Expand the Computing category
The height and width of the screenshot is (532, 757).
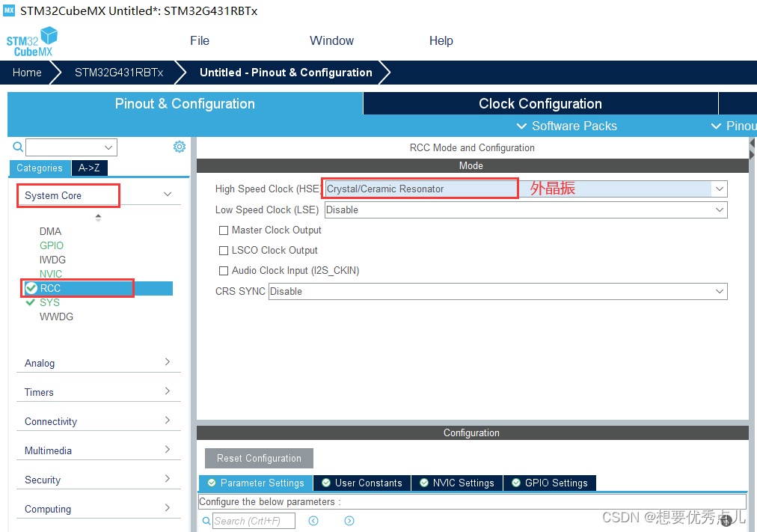tap(167, 508)
